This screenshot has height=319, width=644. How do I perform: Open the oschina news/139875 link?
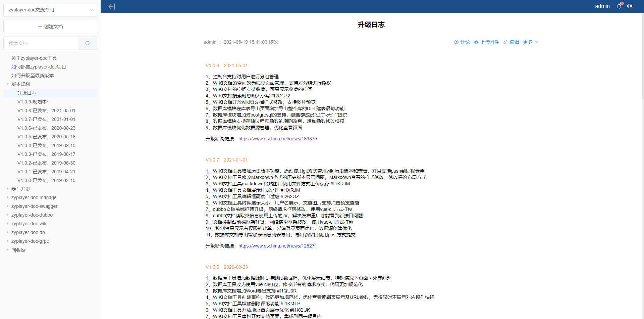tap(278, 139)
